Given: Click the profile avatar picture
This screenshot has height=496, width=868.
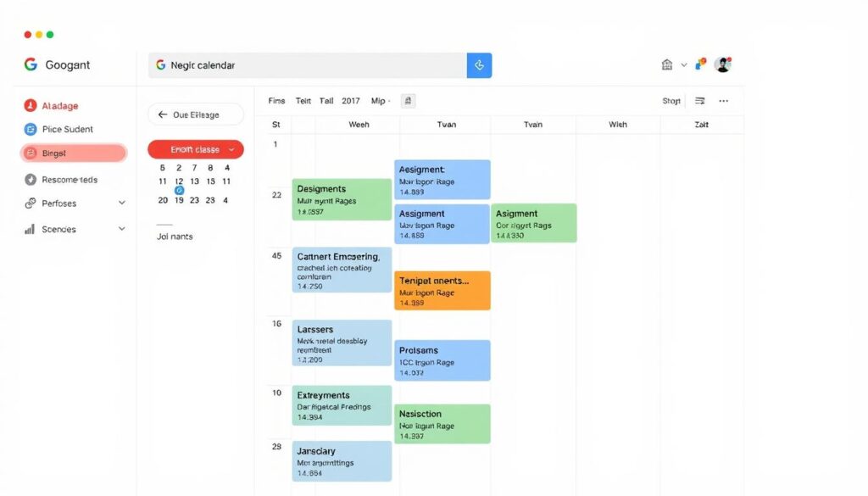Looking at the screenshot, I should click(x=723, y=64).
